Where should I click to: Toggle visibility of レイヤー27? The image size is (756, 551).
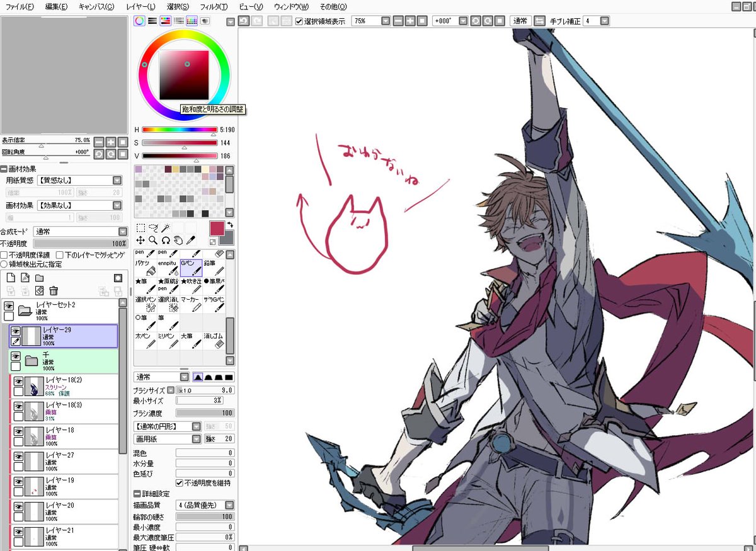click(x=19, y=457)
